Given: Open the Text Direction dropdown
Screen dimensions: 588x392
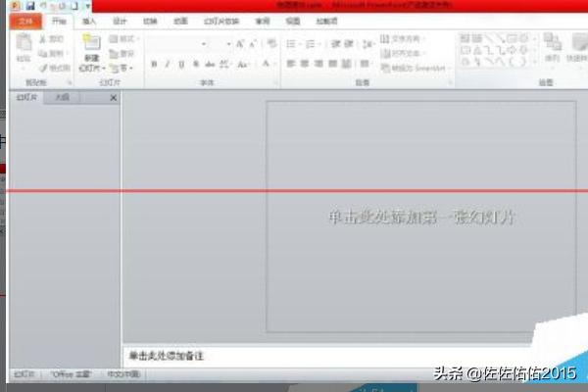Looking at the screenshot, I should 404,39.
